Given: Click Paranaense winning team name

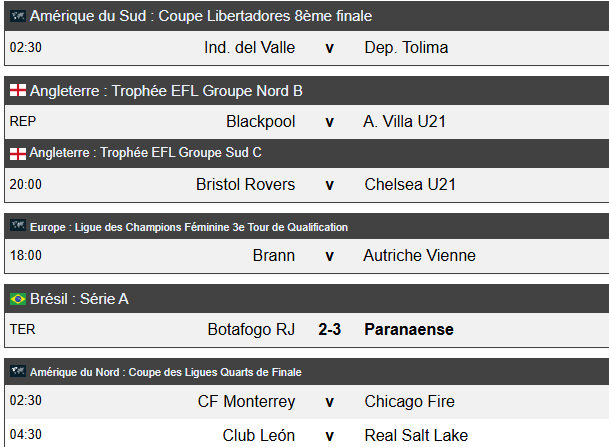Looking at the screenshot, I should point(409,329).
